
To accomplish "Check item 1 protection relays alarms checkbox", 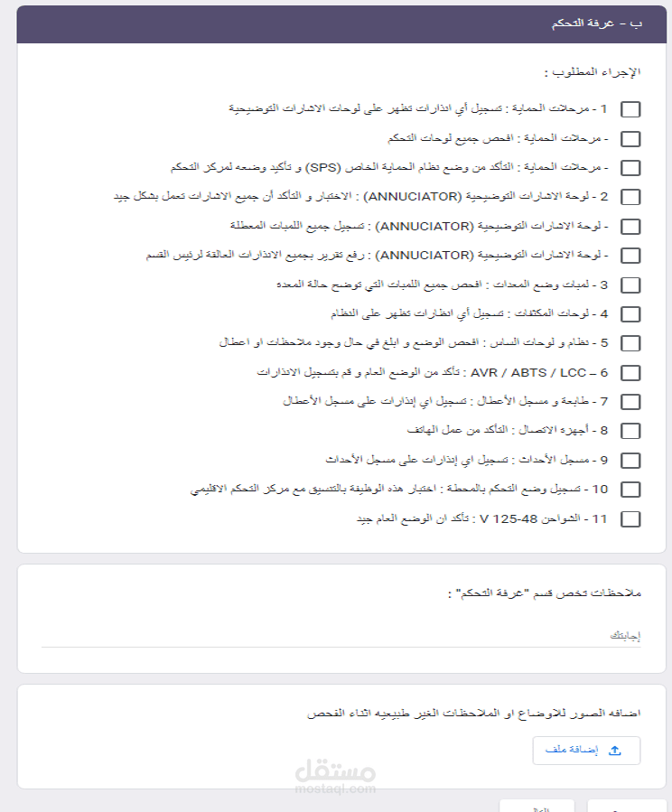I will pos(631,109).
